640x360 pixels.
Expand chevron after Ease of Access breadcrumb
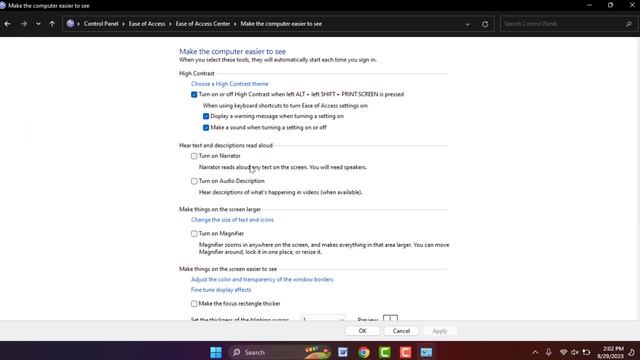[x=170, y=24]
